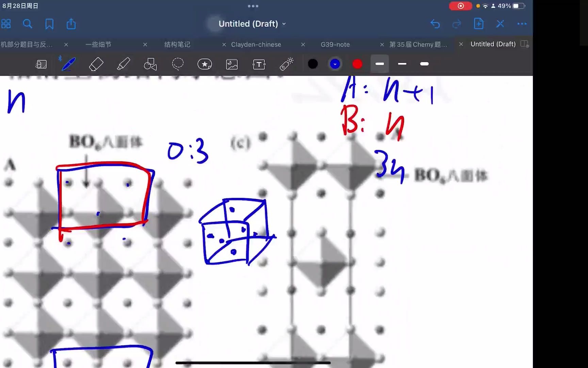Select the zoom window tool

click(x=41, y=64)
